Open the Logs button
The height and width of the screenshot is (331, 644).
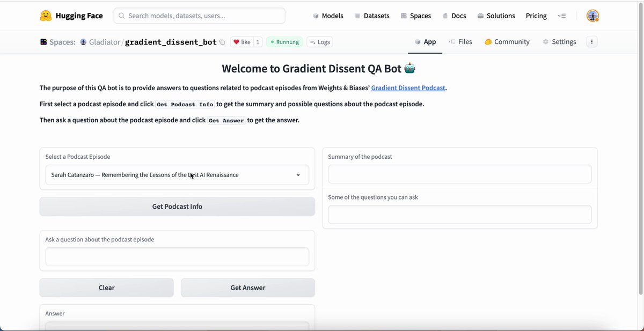click(319, 42)
